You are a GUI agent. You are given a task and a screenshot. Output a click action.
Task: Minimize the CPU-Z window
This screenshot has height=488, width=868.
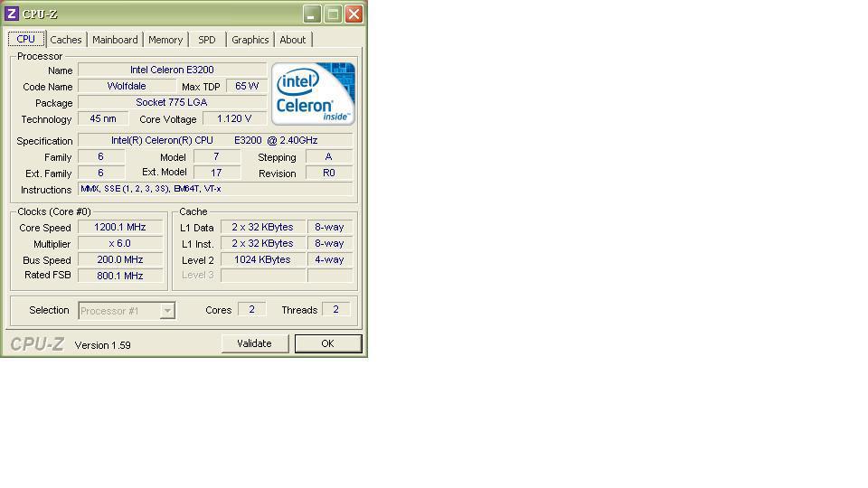click(x=312, y=14)
